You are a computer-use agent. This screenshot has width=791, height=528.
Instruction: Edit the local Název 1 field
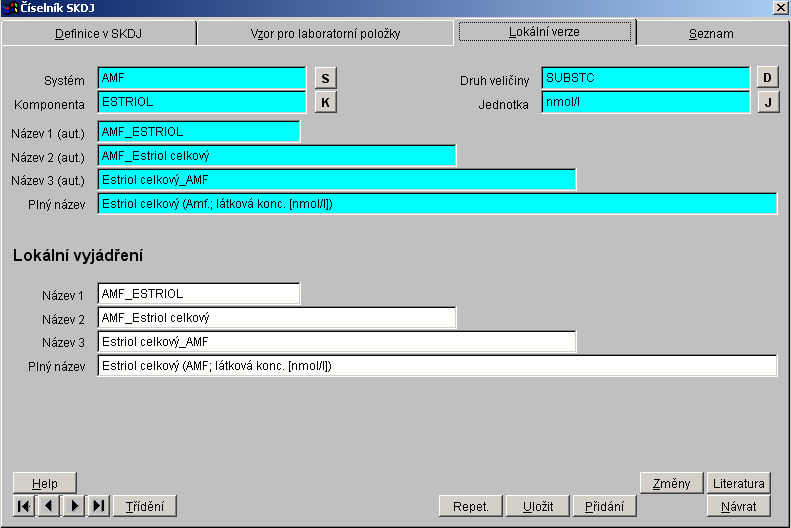[199, 294]
